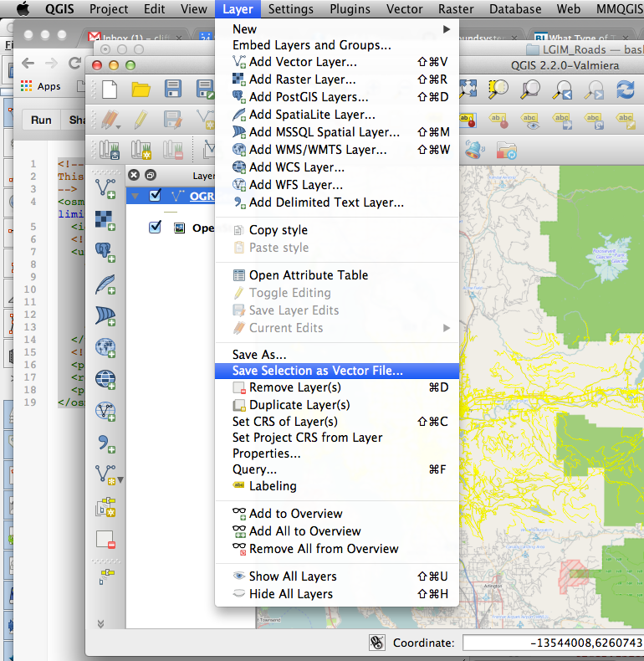Screen dimensions: 644x661
Task: Click the Zoom to Selection magnifier icon
Action: (x=498, y=90)
